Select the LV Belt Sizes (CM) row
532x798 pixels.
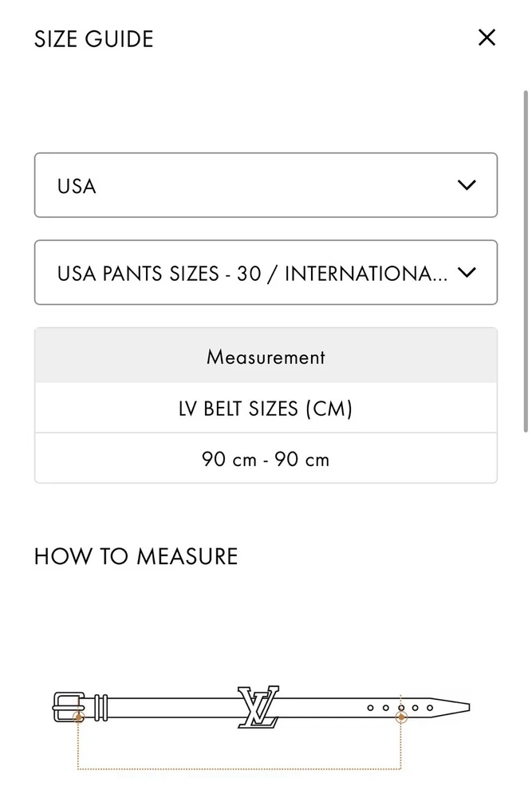[x=266, y=409]
